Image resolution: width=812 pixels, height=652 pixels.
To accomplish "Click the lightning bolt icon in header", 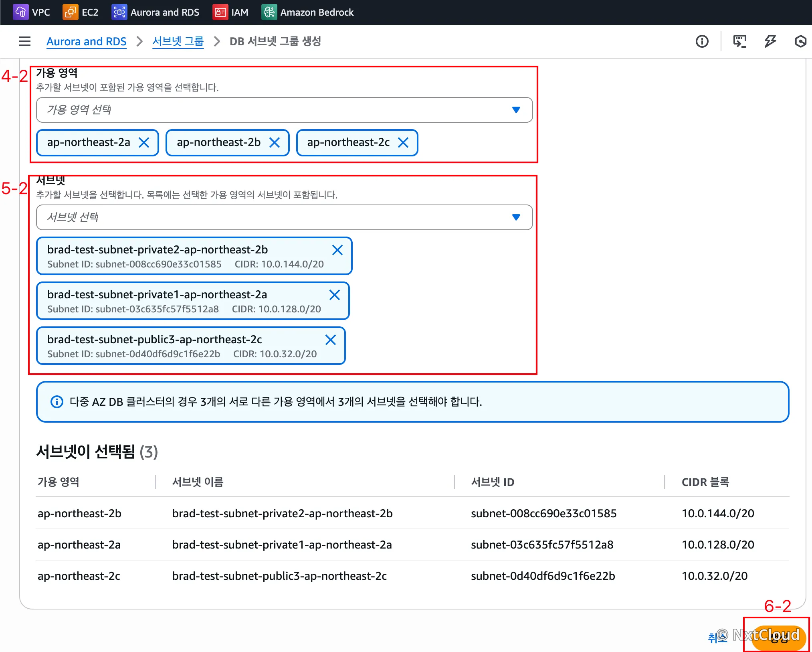I will pyautogui.click(x=770, y=41).
